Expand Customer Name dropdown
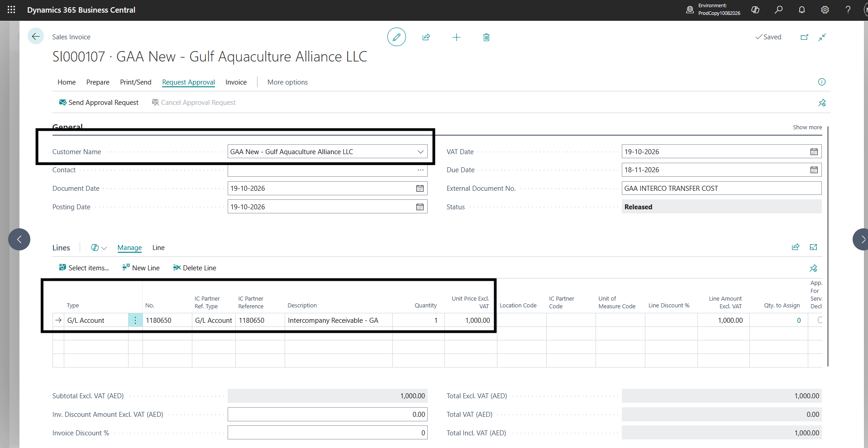The height and width of the screenshot is (448, 868). tap(420, 152)
